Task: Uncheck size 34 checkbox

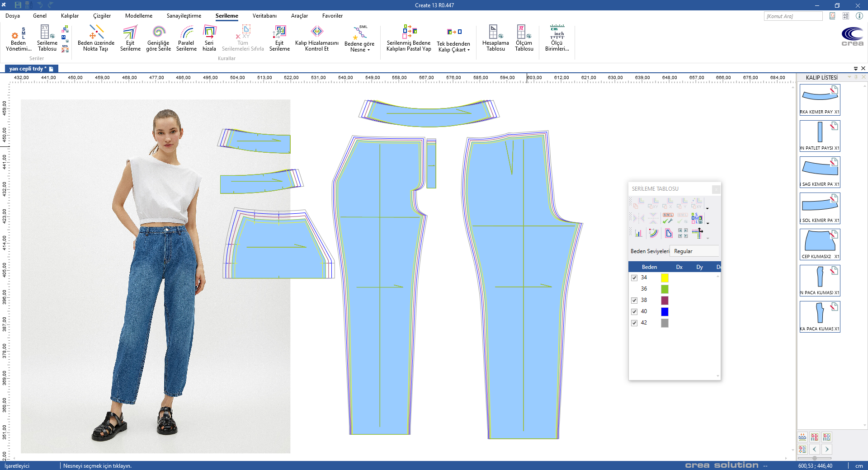Action: (x=634, y=278)
